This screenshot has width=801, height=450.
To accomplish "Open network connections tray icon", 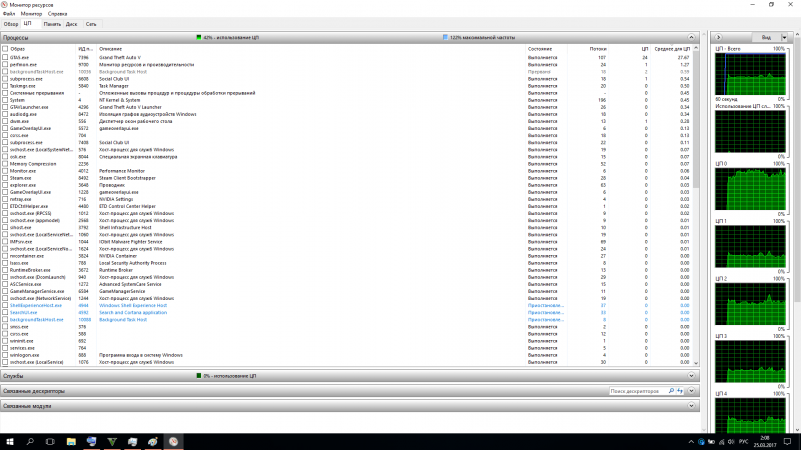I will pos(721,442).
